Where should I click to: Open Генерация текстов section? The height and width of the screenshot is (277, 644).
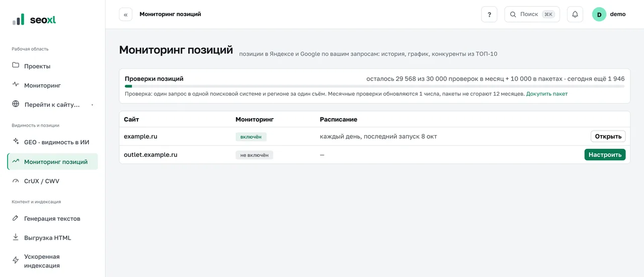[x=52, y=219]
